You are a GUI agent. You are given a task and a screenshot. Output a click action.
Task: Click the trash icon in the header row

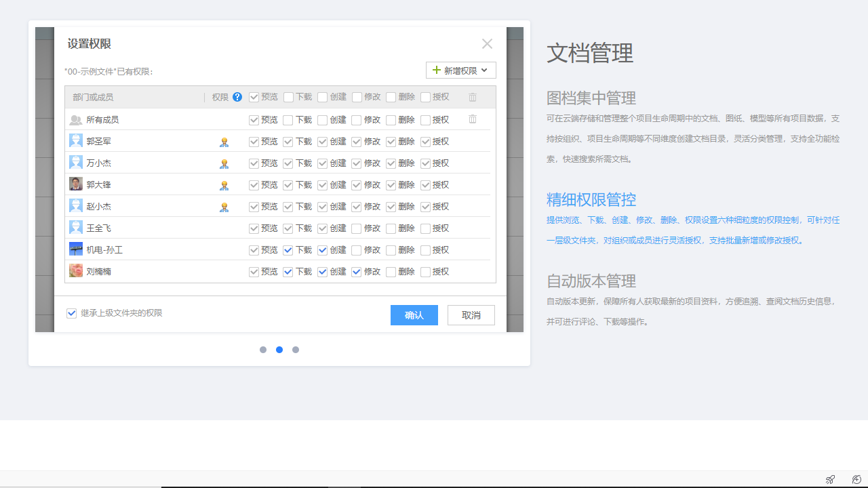[472, 97]
